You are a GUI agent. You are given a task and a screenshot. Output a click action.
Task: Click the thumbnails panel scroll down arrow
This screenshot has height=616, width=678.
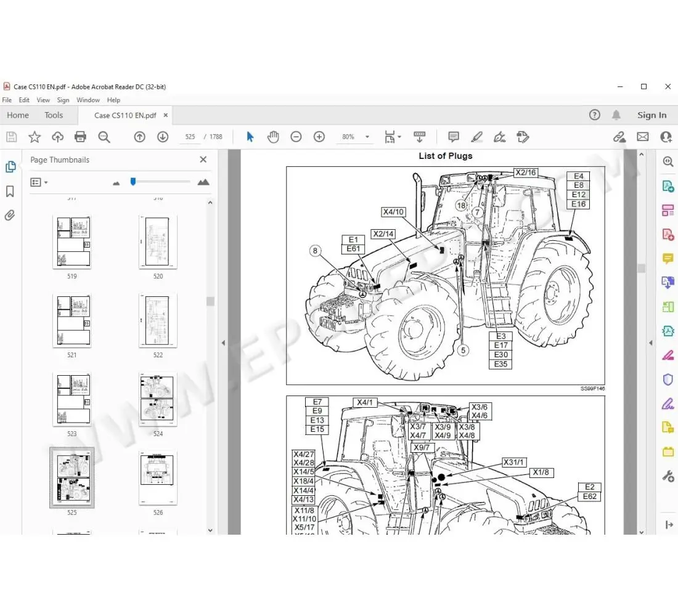pyautogui.click(x=210, y=530)
